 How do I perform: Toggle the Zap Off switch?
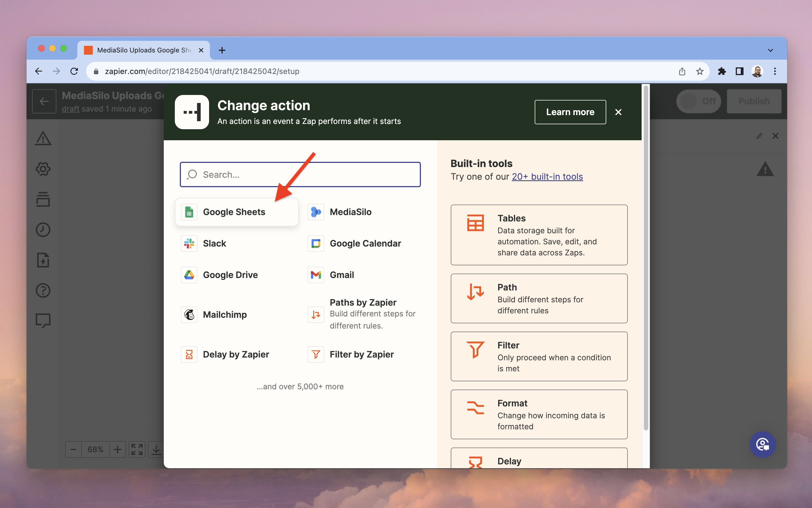[699, 101]
